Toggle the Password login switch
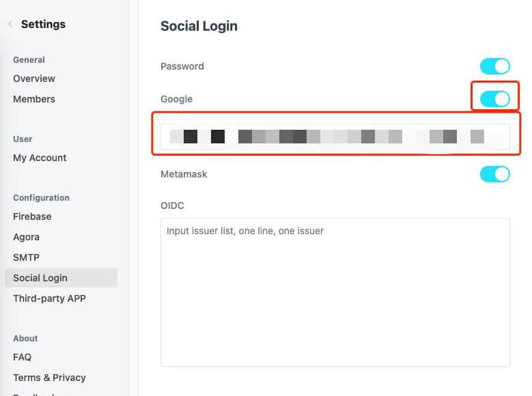Screen dimensions: 532x396 point(494,66)
